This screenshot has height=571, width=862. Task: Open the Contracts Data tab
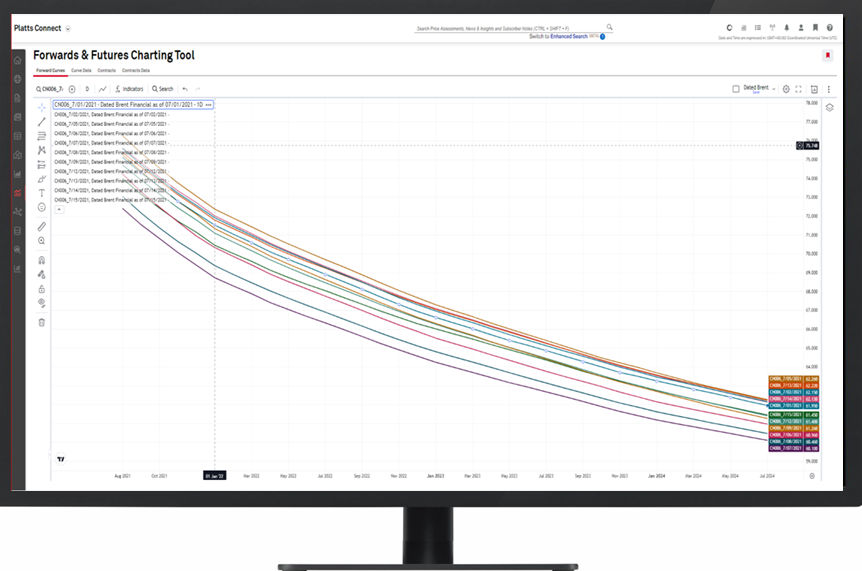click(x=137, y=71)
